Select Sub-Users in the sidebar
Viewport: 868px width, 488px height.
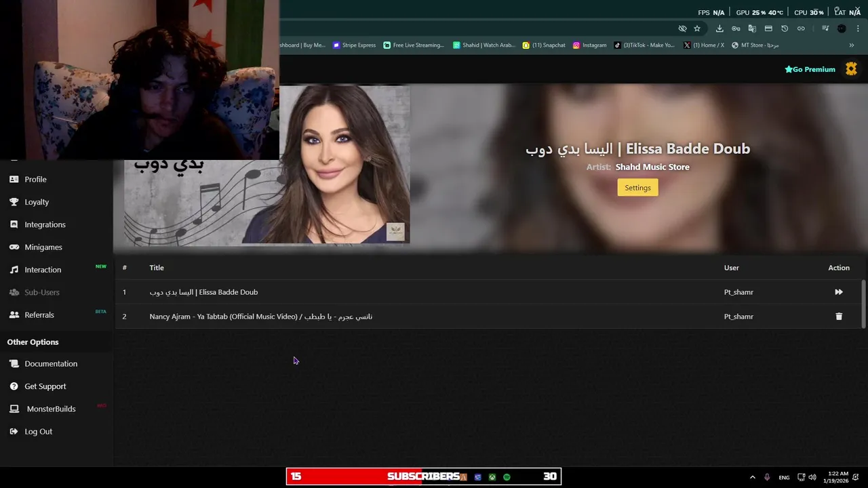[x=42, y=292]
